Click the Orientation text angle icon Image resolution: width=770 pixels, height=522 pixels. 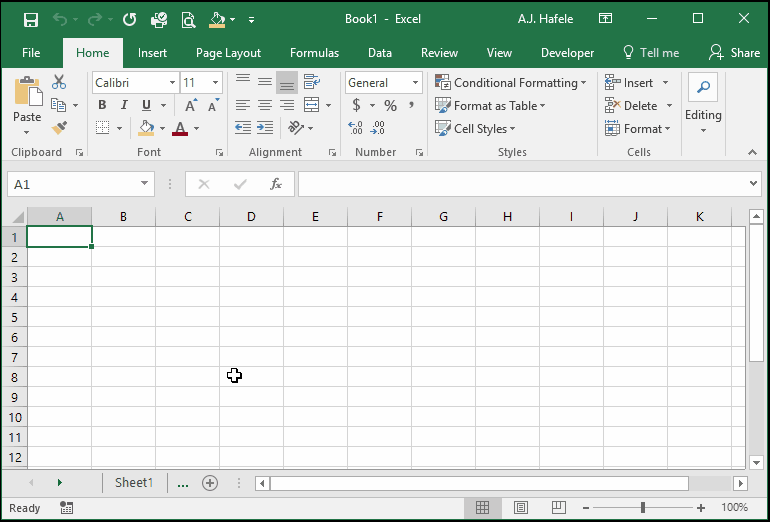click(296, 128)
